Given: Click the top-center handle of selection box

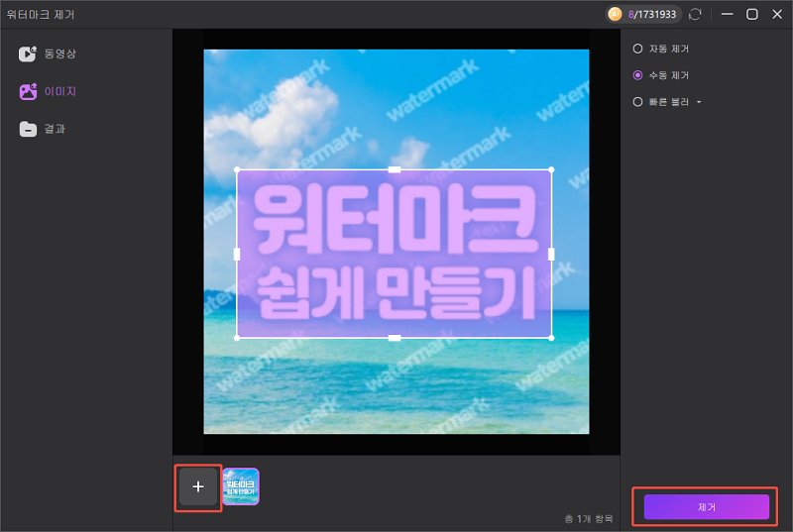Looking at the screenshot, I should pyautogui.click(x=395, y=169).
